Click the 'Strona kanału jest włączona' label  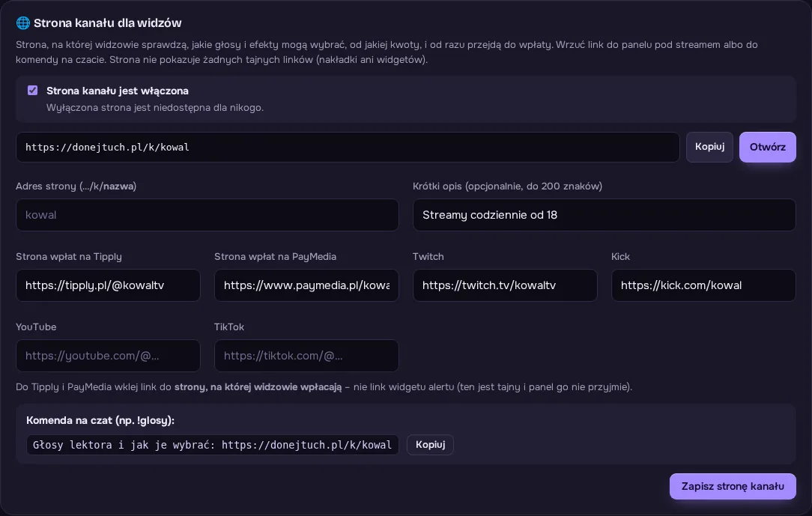point(118,91)
